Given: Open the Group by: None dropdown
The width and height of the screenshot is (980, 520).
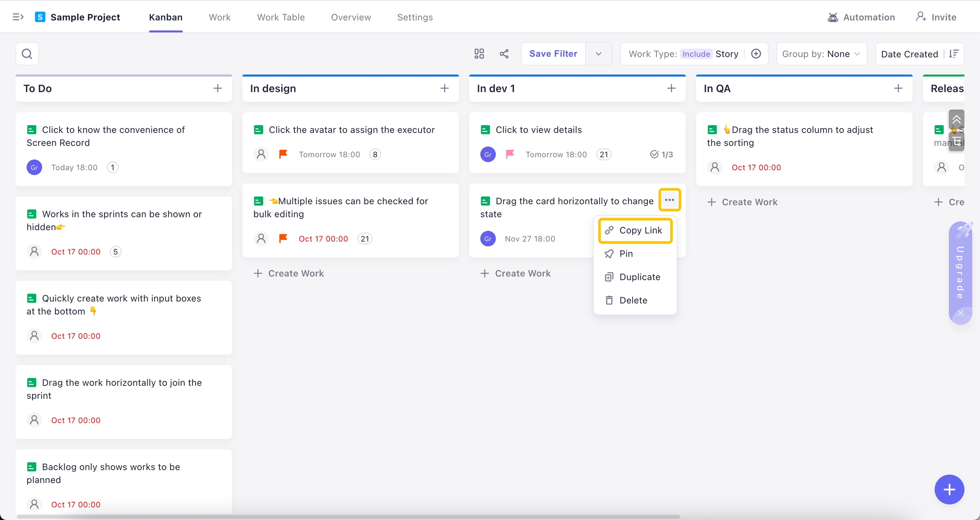Looking at the screenshot, I should tap(821, 54).
